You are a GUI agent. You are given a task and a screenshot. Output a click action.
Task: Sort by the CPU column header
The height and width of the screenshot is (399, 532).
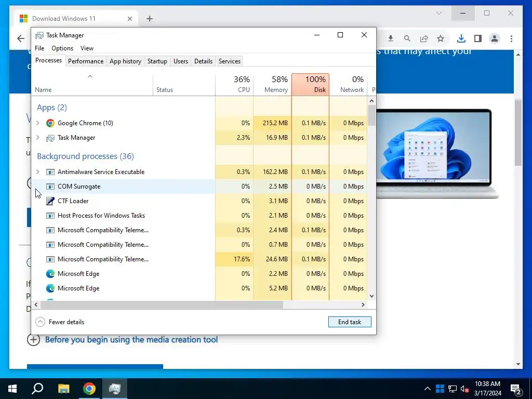[234, 85]
